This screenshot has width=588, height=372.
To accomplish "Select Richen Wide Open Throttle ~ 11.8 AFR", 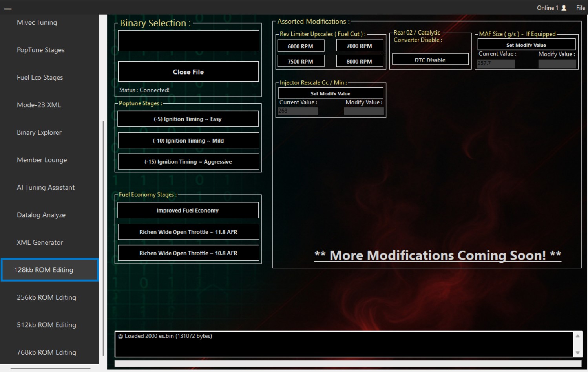I will [x=188, y=232].
